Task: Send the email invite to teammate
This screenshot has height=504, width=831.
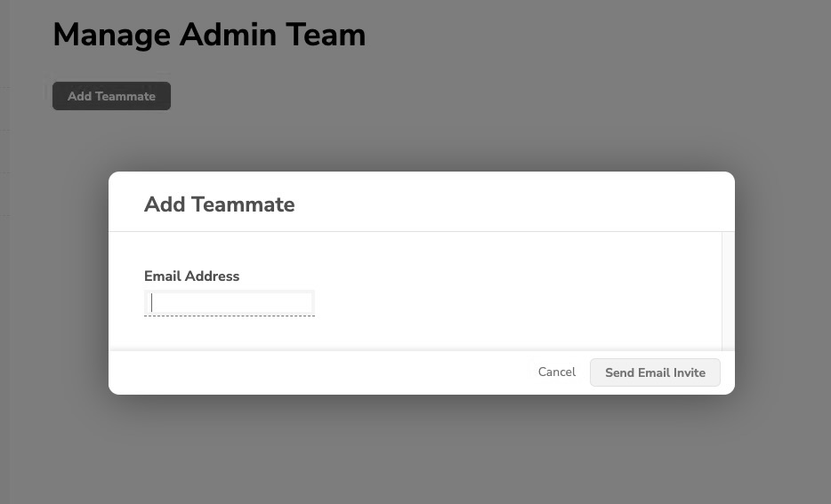Action: (x=655, y=372)
